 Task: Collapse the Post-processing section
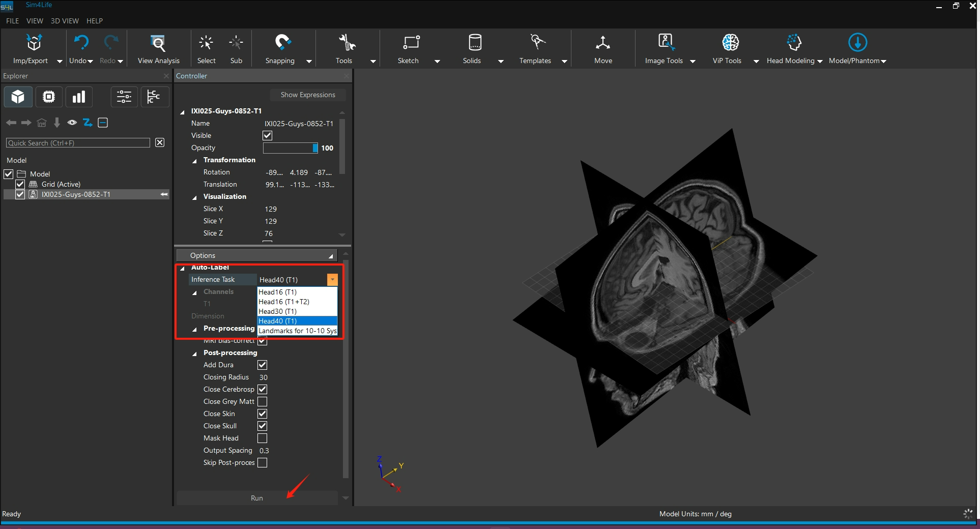tap(194, 354)
